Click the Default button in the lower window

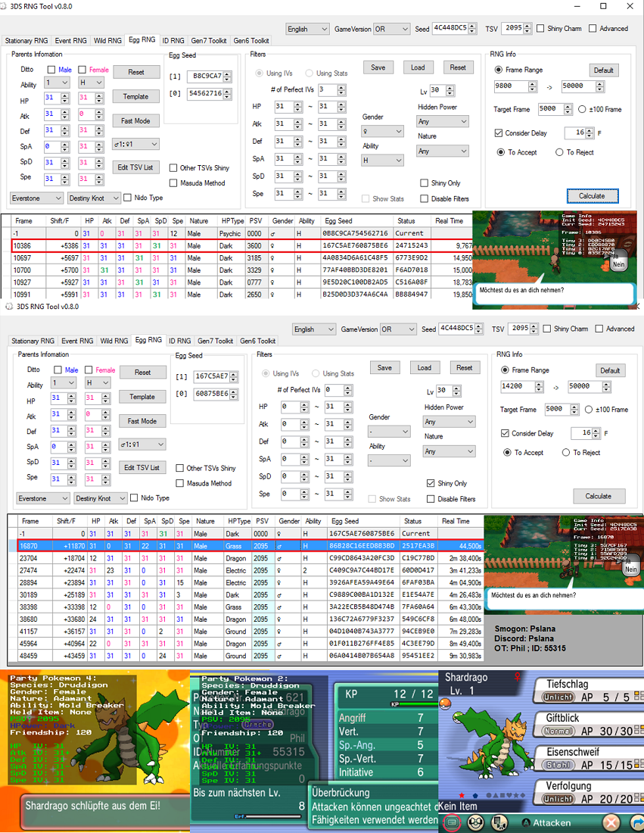click(x=610, y=370)
